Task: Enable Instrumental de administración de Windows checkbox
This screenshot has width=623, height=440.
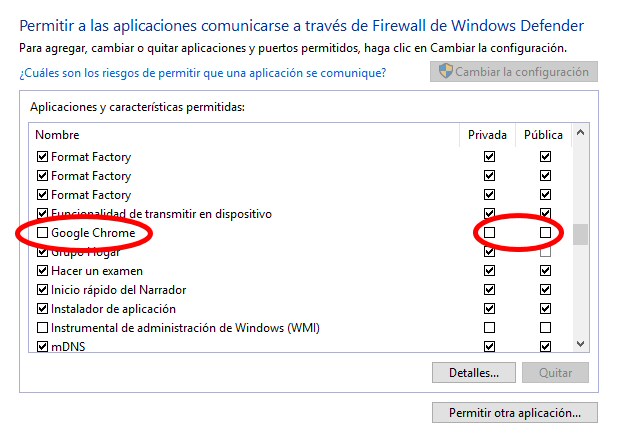Action: tap(42, 328)
